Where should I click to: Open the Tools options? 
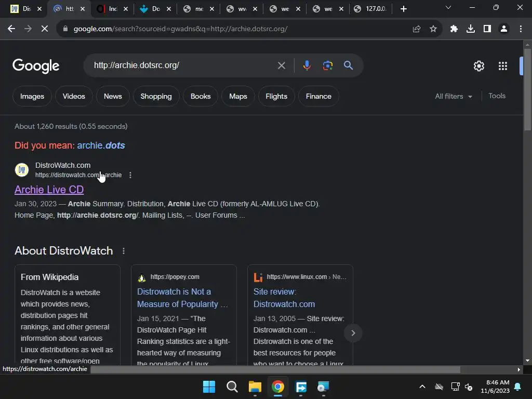[x=497, y=96]
